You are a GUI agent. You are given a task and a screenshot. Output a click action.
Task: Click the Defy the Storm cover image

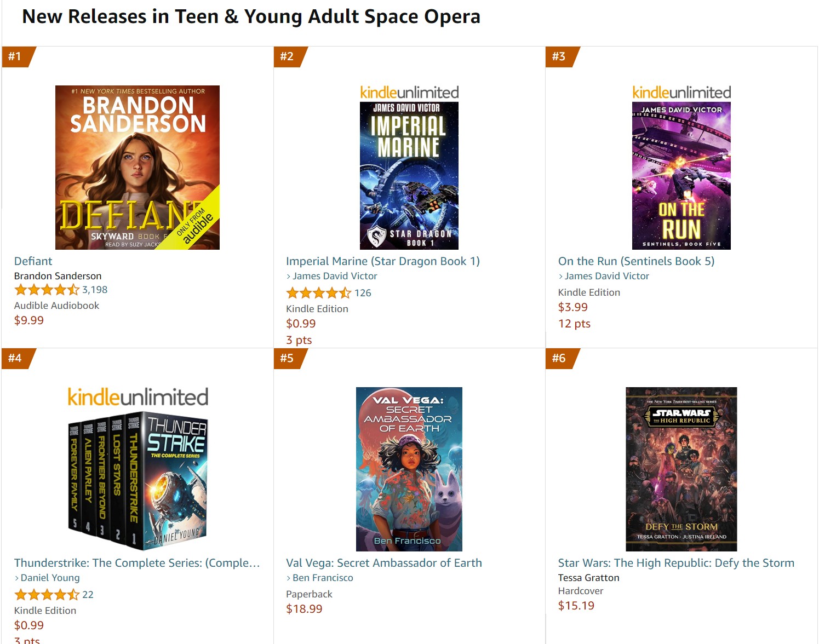point(681,469)
